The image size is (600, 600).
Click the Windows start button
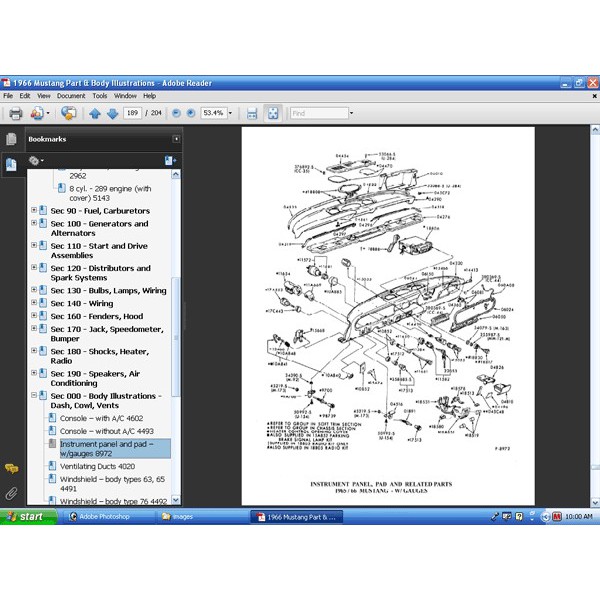click(x=28, y=517)
